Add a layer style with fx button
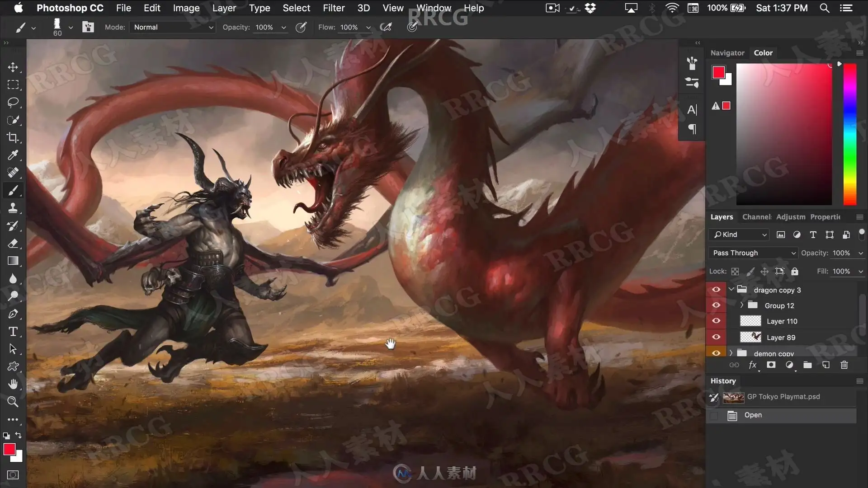Viewport: 868px width, 488px height. (753, 365)
